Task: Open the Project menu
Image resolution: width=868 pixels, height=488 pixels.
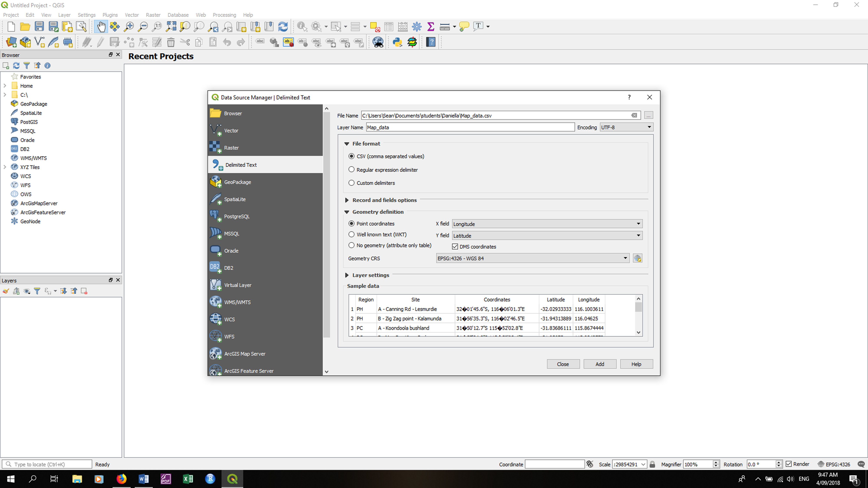Action: (x=11, y=15)
